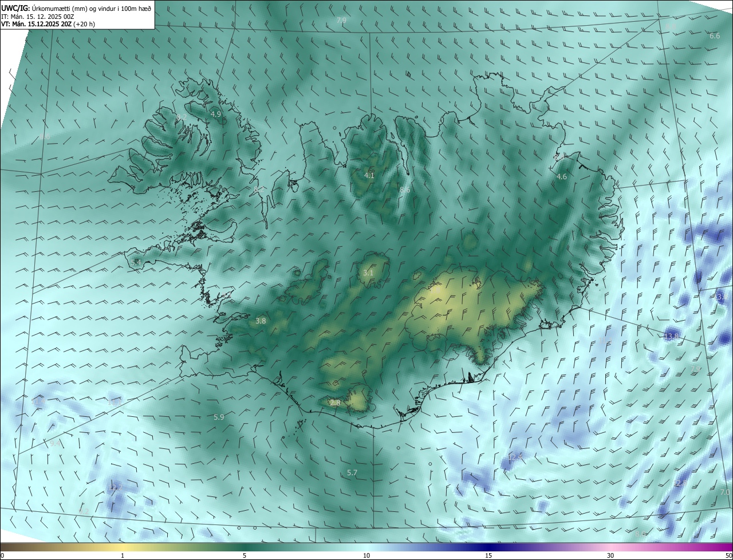Click the 5.9 value label southwest of Iceland
Viewport: 733px width, 560px height.
click(219, 417)
